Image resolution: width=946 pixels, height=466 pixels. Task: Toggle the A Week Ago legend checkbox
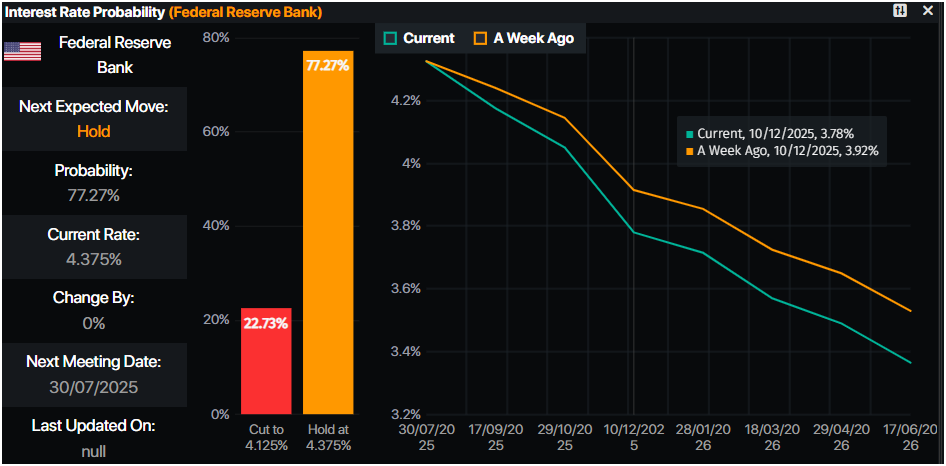[x=479, y=38]
